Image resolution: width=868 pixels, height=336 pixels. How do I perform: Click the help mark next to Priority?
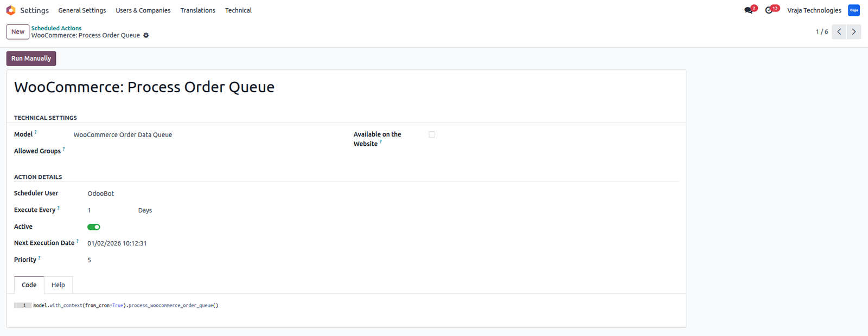(x=39, y=257)
